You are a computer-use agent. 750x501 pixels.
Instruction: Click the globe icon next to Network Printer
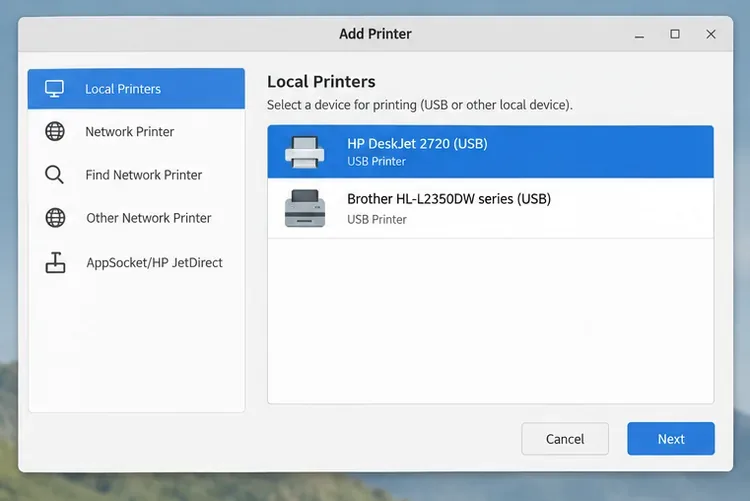[x=55, y=131]
